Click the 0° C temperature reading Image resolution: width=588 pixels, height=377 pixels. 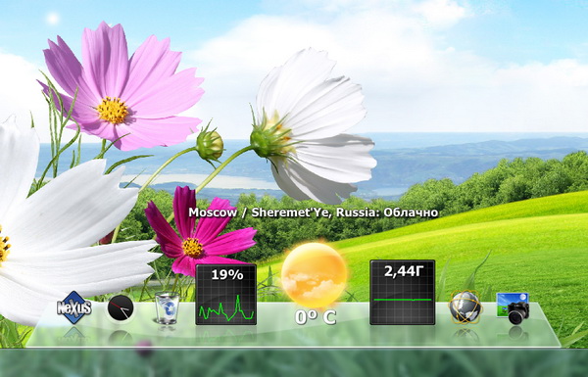point(316,317)
